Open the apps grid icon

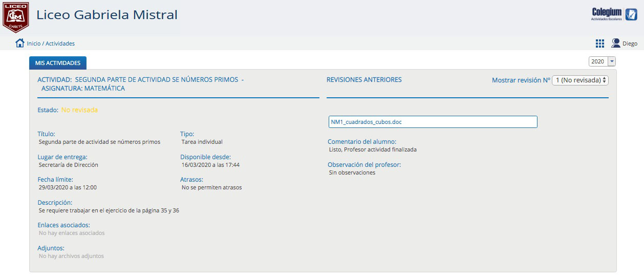[x=600, y=44]
